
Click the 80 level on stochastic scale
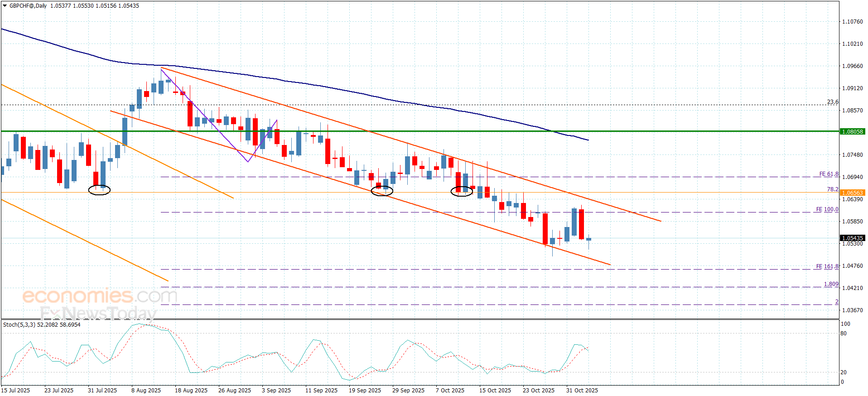[844, 333]
